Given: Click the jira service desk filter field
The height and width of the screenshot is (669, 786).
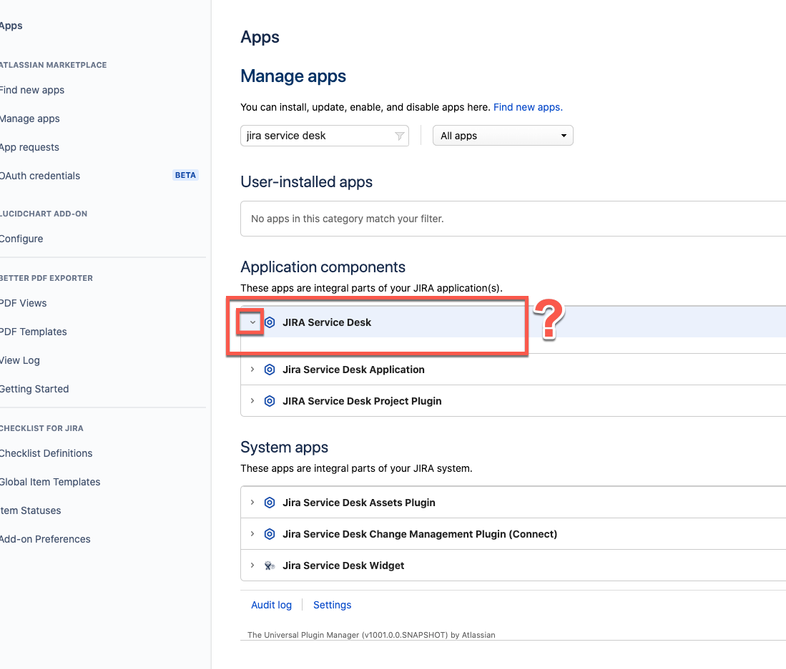Looking at the screenshot, I should click(x=324, y=136).
